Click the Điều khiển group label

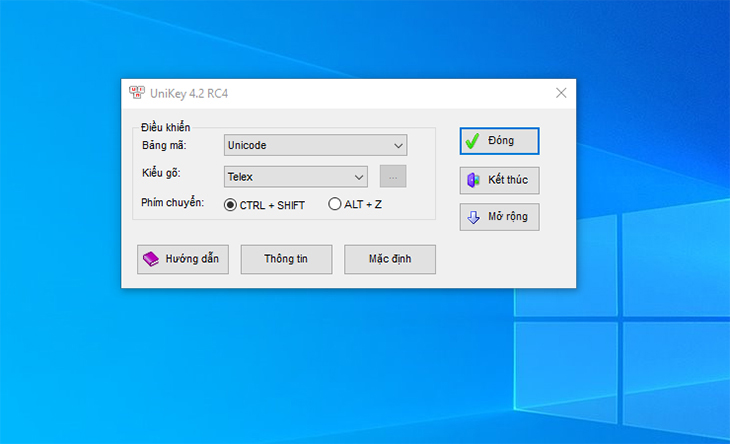[x=165, y=127]
